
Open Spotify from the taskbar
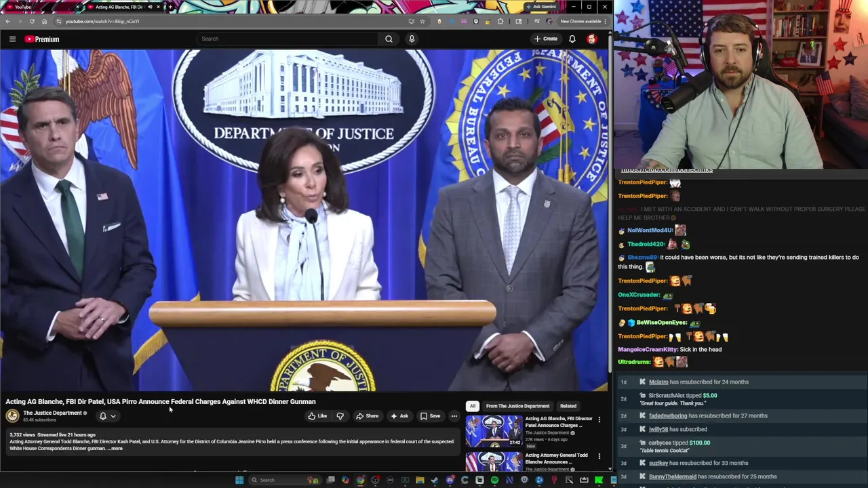(494, 480)
